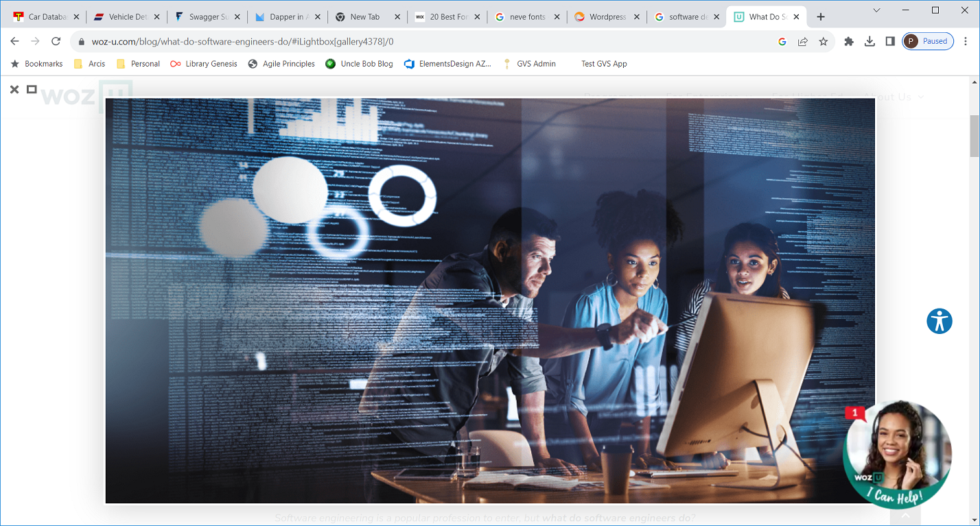
Task: Bookmark this tab with star icon
Action: pos(823,41)
